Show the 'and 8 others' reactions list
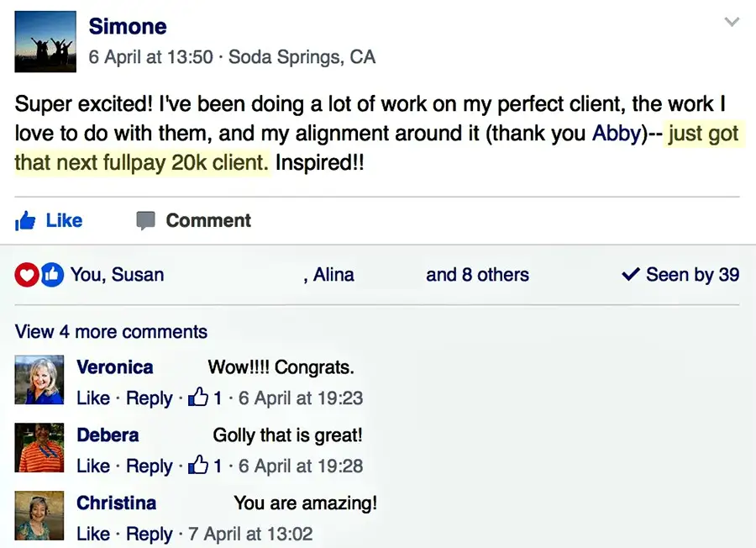This screenshot has width=756, height=548. [x=477, y=275]
